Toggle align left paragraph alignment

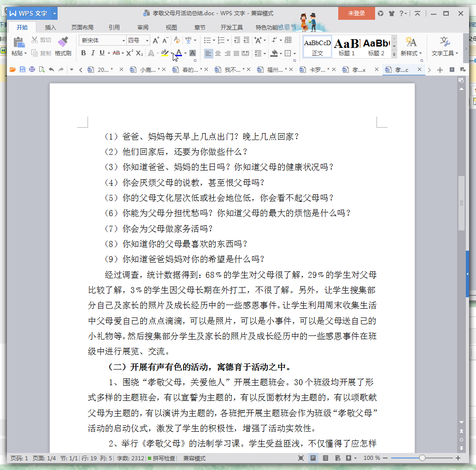208,53
